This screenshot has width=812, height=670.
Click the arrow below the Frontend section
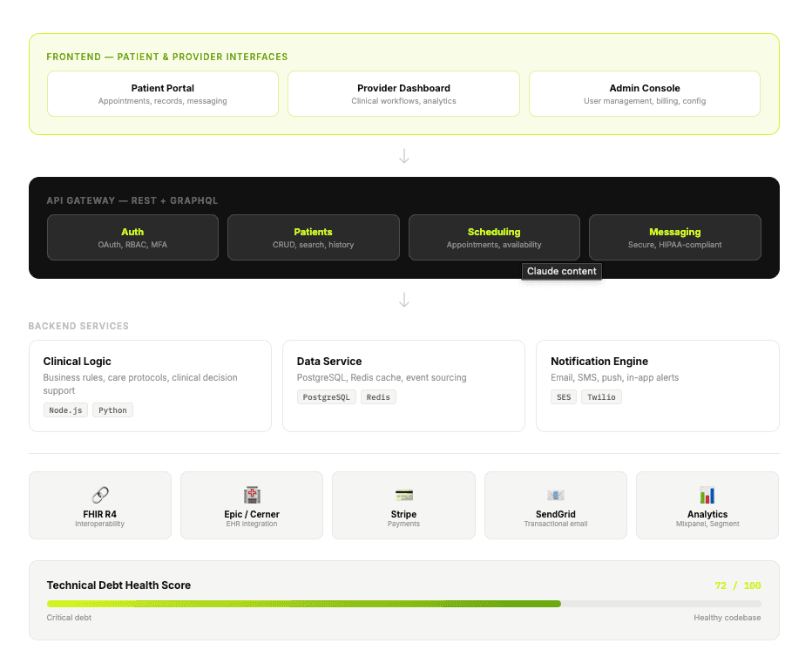pyautogui.click(x=404, y=156)
